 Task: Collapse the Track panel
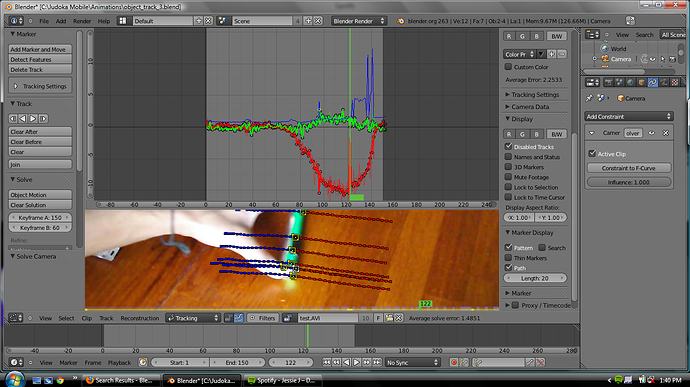(x=13, y=104)
